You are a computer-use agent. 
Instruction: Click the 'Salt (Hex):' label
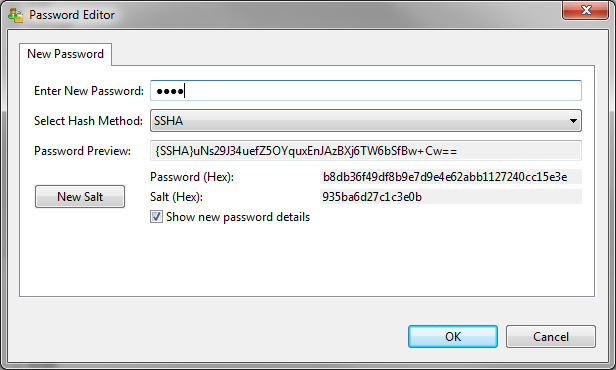click(x=176, y=197)
